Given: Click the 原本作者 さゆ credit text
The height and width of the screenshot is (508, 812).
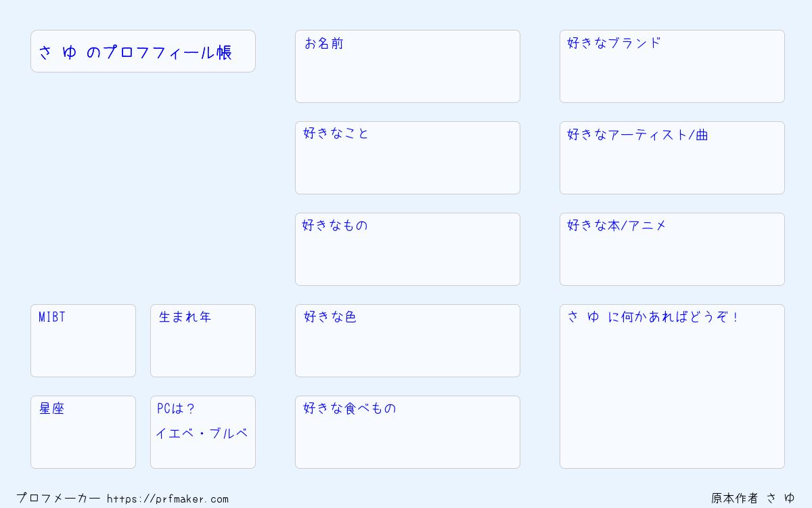Looking at the screenshot, I should point(753,499).
